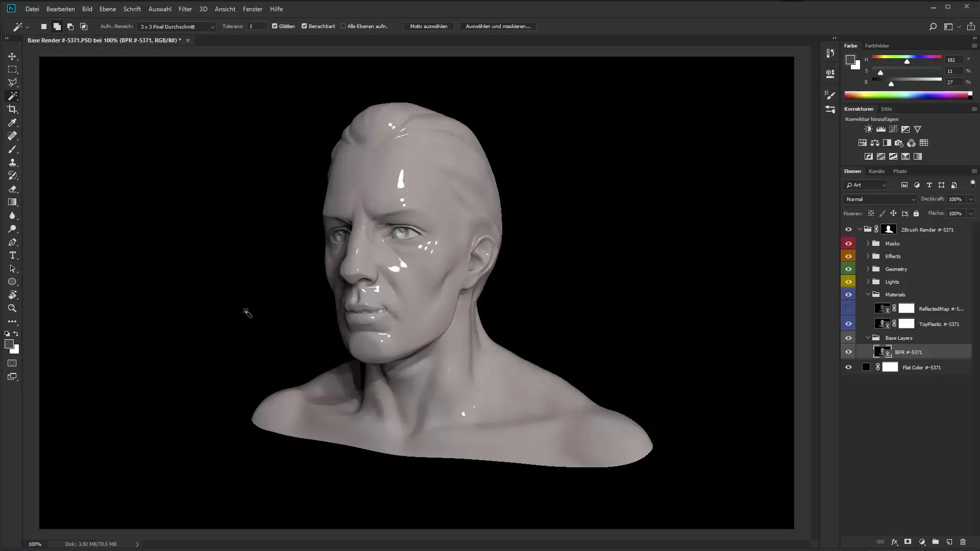Open the Deckkraft opacity dropdown arrow
980x551 pixels.
970,199
